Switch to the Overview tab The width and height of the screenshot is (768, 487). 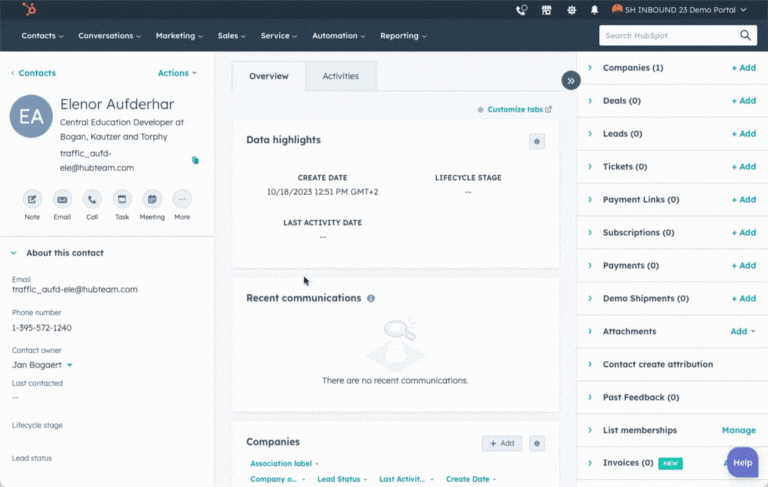(x=268, y=76)
